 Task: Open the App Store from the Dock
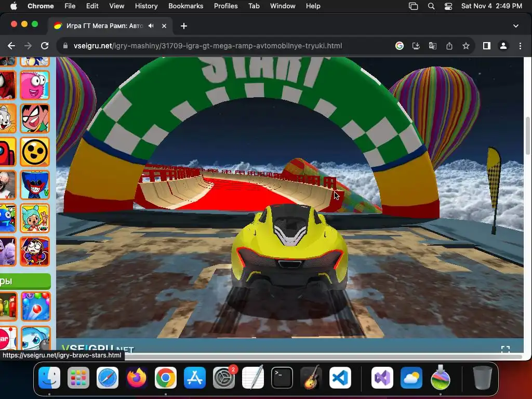click(195, 378)
